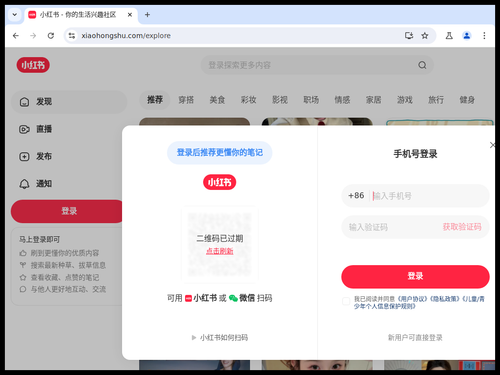Click the sidebar red 登录 button
The image size is (500, 375).
67,211
